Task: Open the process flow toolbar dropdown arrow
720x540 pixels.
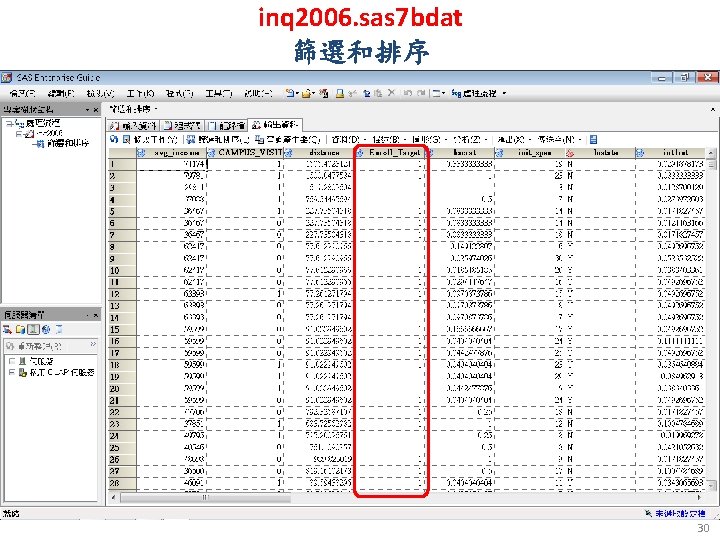Action: tap(504, 93)
